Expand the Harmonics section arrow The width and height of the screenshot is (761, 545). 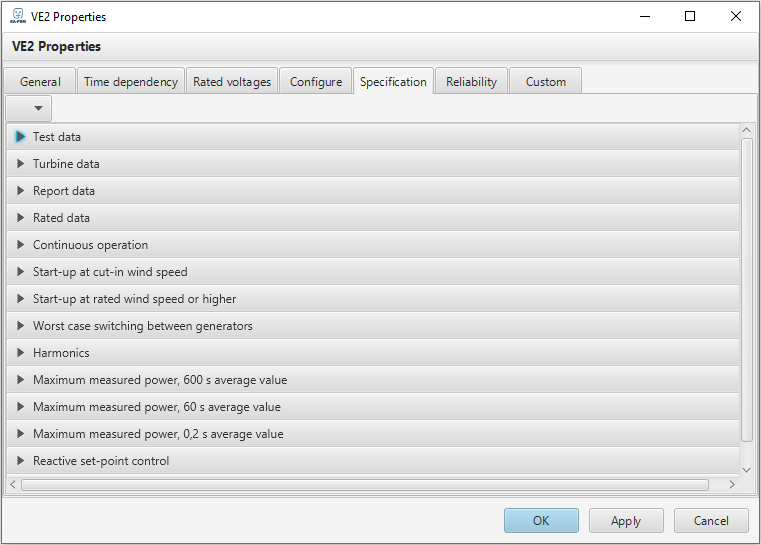pos(20,353)
